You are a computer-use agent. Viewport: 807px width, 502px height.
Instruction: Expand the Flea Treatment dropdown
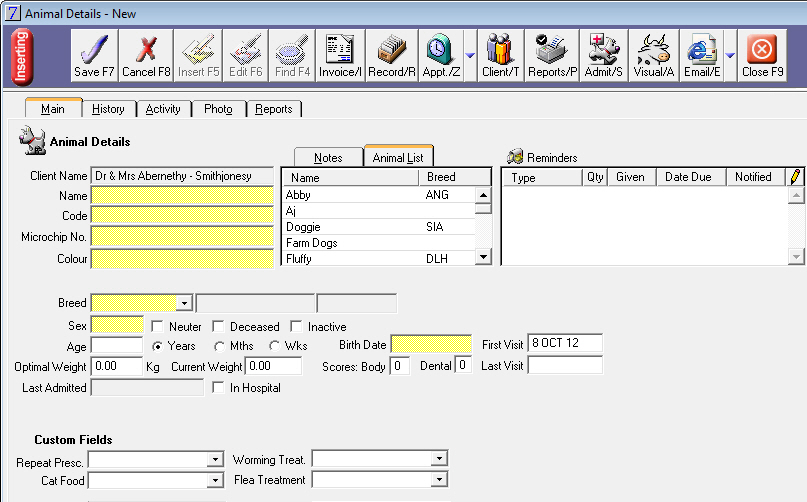(x=439, y=480)
